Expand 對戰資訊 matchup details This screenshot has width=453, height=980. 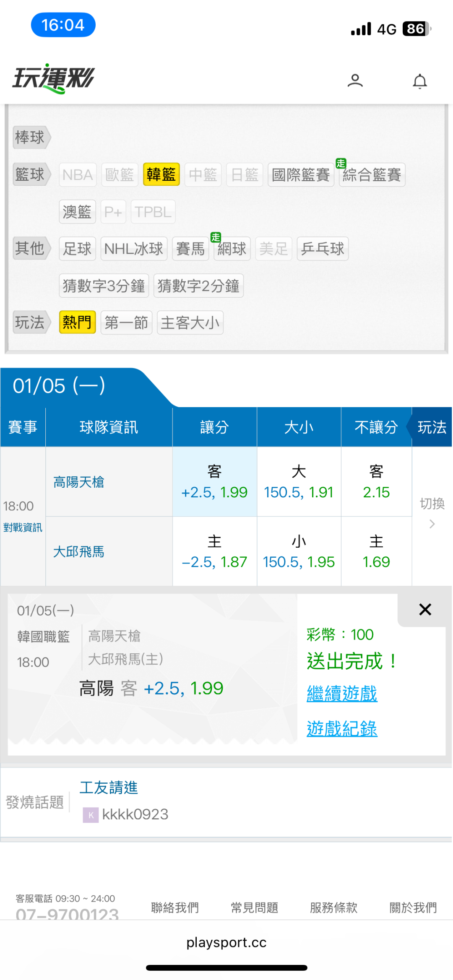23,528
